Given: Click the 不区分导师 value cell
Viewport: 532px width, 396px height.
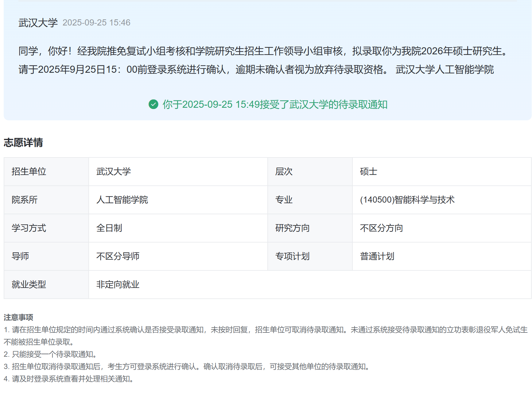Looking at the screenshot, I should (178, 256).
